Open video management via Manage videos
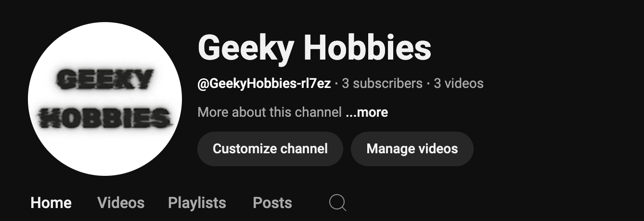This screenshot has height=221, width=644. coord(412,149)
